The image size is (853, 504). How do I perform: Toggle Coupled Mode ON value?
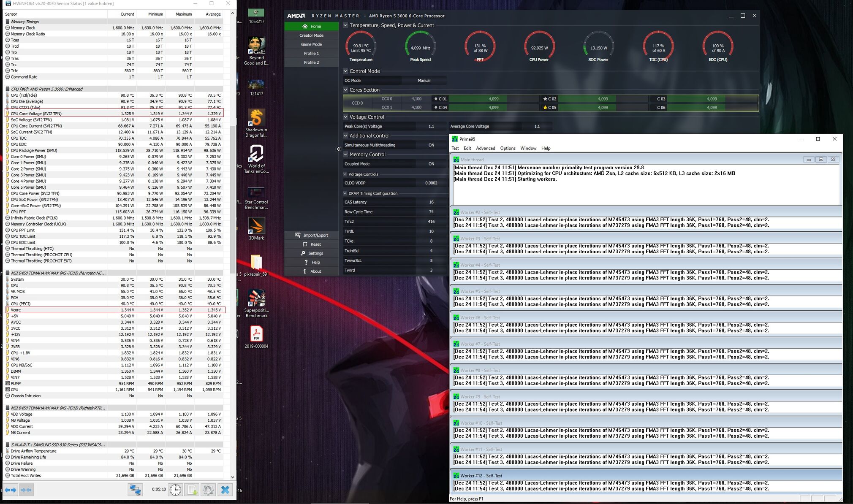coord(431,164)
